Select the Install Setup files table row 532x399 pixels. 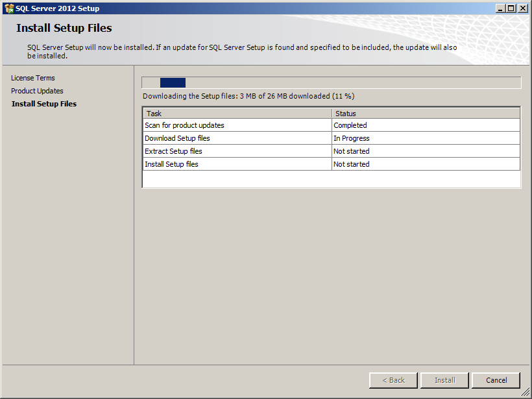coord(171,164)
